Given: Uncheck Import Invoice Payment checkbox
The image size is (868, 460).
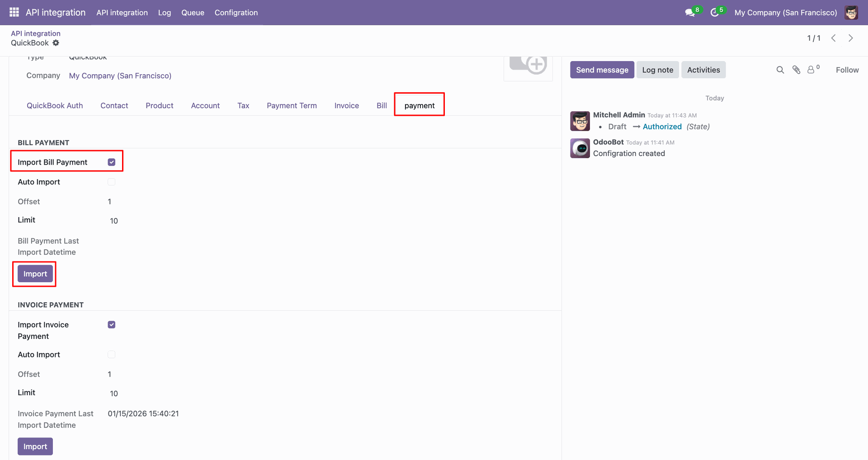Looking at the screenshot, I should point(112,325).
